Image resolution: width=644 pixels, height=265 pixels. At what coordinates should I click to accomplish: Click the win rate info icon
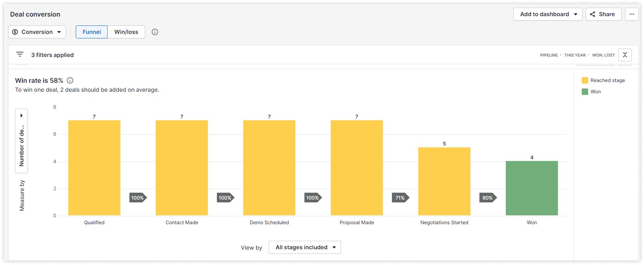tap(70, 80)
